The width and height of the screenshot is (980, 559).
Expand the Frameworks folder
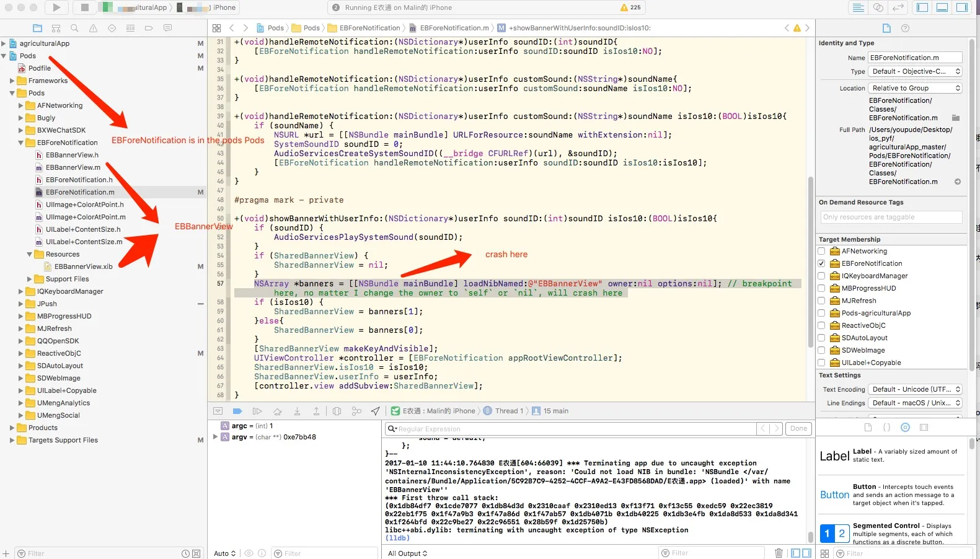point(12,81)
